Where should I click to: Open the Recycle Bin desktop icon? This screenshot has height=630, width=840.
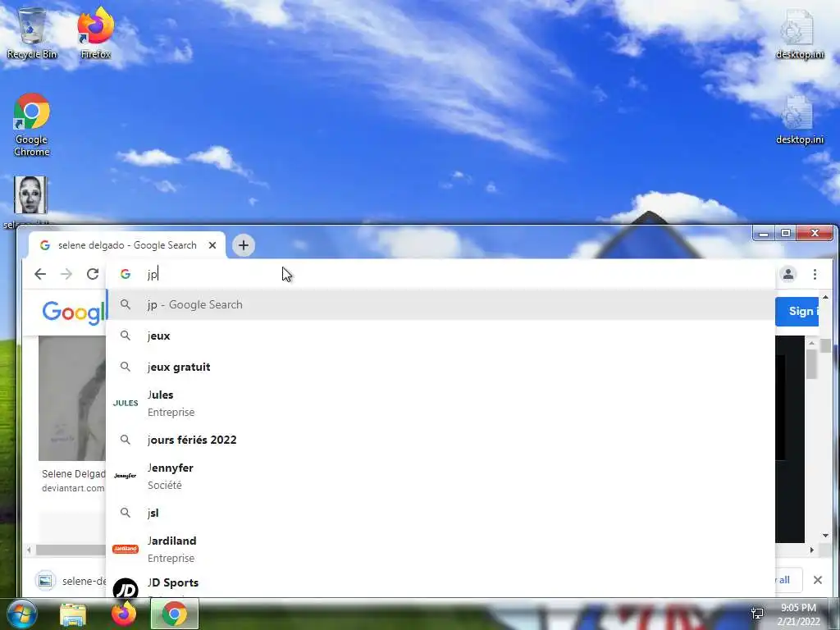point(32,33)
